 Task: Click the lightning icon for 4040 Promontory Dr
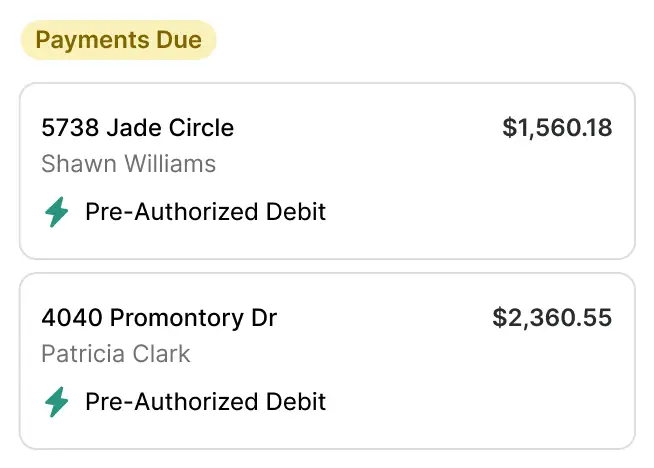(57, 402)
